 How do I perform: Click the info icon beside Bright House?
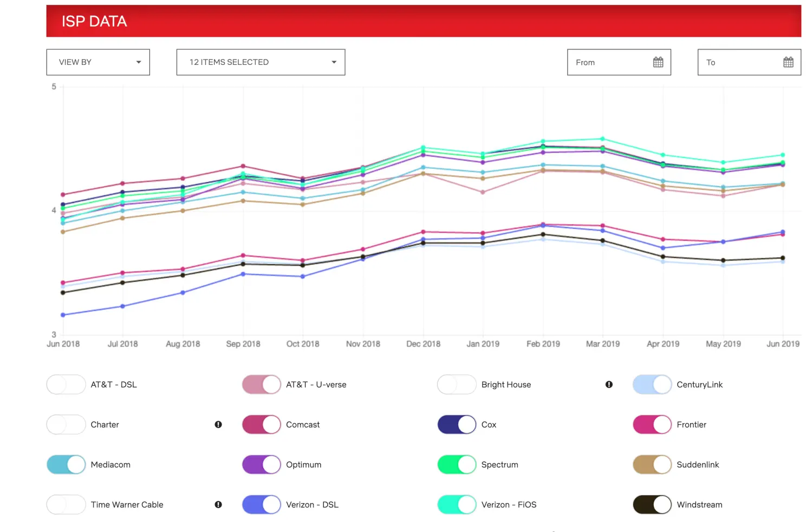point(609,385)
